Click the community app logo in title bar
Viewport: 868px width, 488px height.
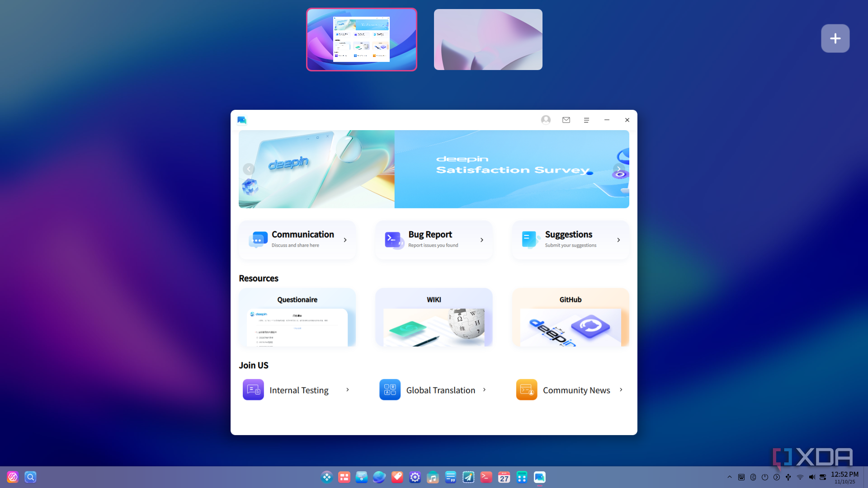pyautogui.click(x=242, y=120)
